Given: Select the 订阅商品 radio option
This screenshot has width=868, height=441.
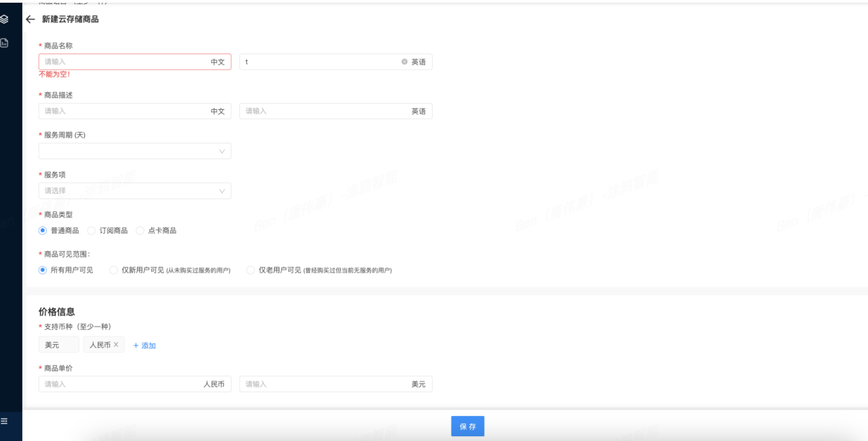Looking at the screenshot, I should [x=91, y=231].
